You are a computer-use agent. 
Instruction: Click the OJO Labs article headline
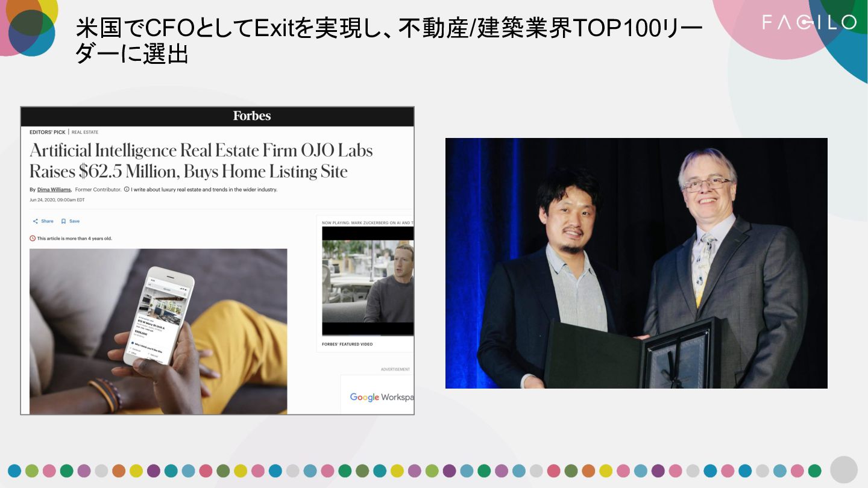pos(201,160)
